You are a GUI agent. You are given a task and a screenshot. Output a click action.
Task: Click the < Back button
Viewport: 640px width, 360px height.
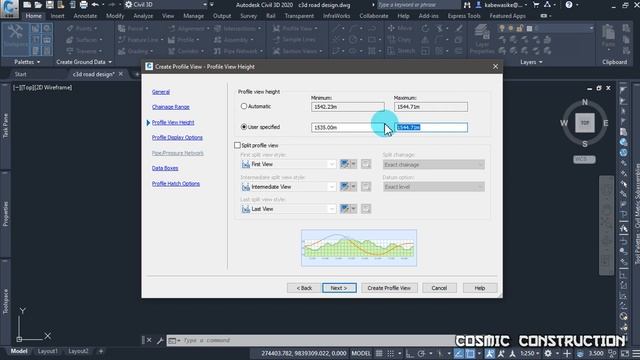304,288
